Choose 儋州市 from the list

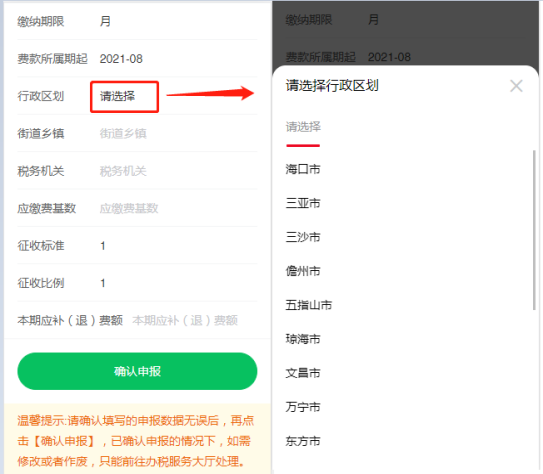[303, 271]
